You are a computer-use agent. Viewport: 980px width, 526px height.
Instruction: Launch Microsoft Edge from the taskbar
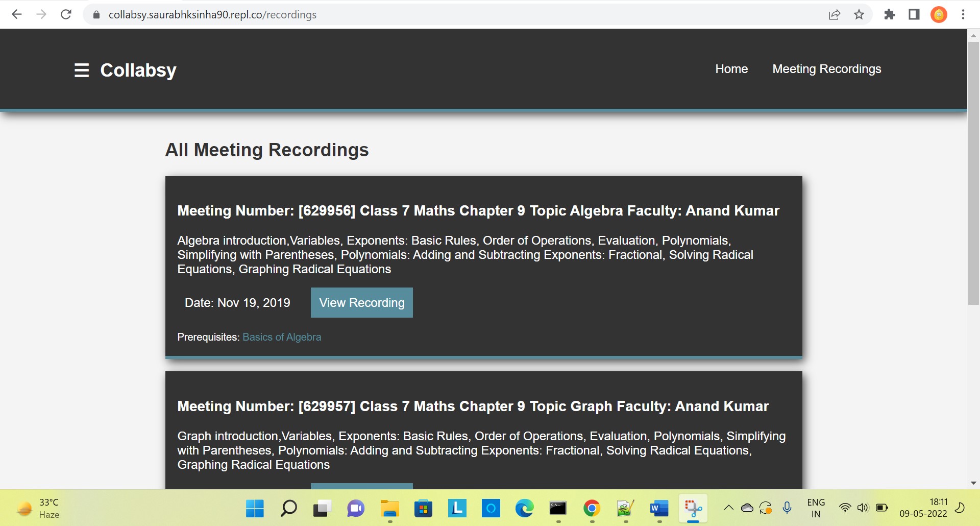[524, 509]
